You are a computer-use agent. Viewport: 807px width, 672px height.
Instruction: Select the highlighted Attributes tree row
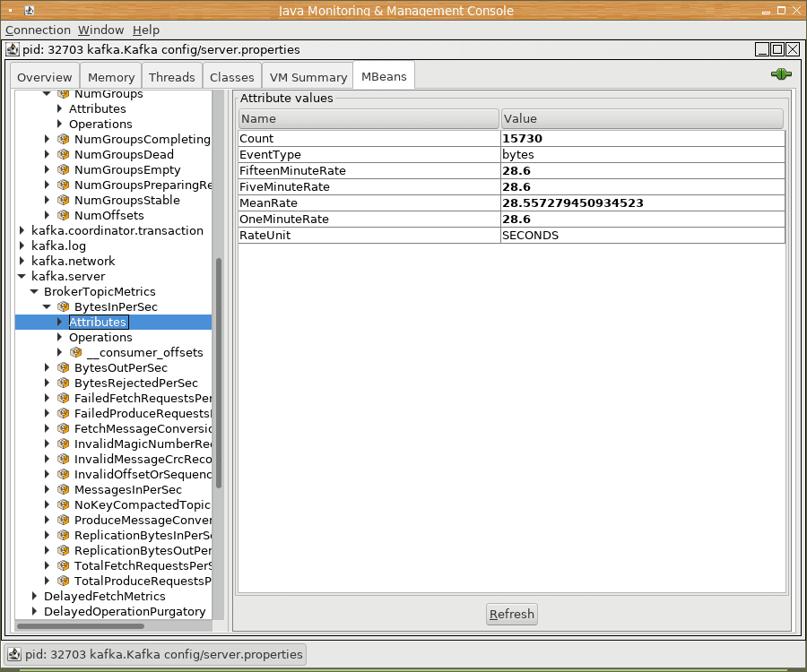113,322
